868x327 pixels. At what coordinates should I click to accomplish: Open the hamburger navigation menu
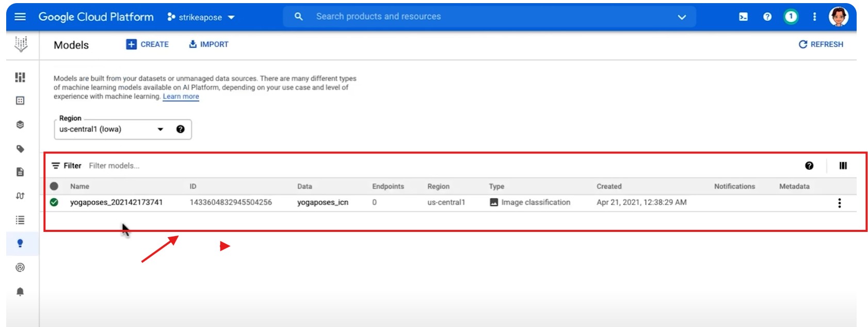click(x=20, y=17)
